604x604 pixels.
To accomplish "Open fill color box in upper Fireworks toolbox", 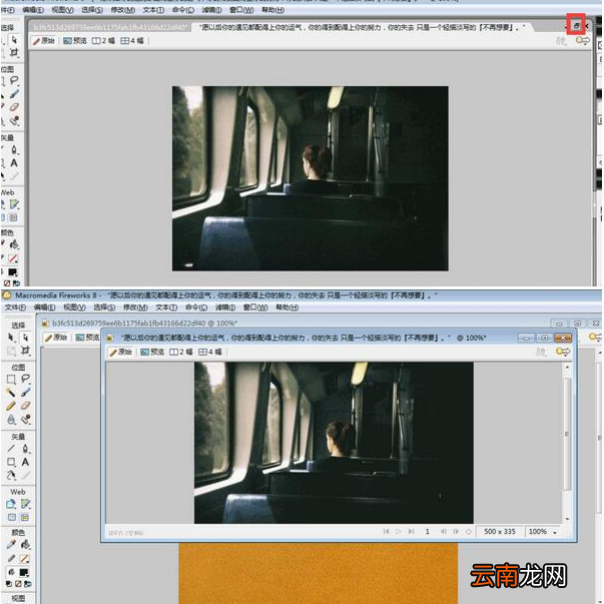I will tap(12, 272).
